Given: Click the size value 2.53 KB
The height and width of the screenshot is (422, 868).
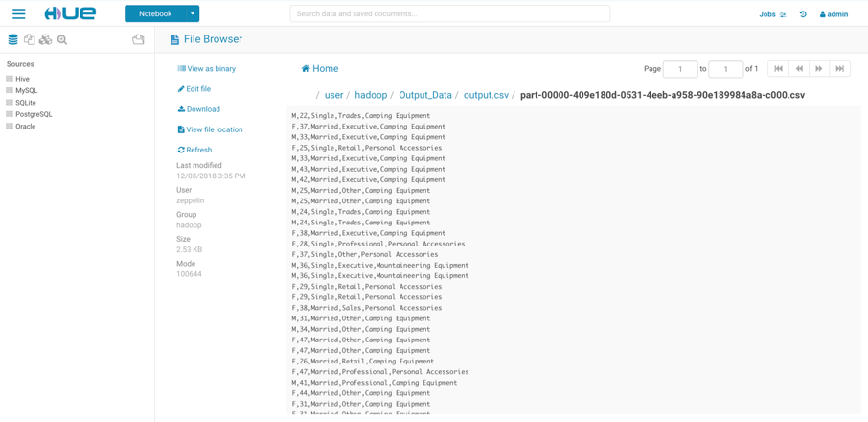Looking at the screenshot, I should pyautogui.click(x=190, y=249).
